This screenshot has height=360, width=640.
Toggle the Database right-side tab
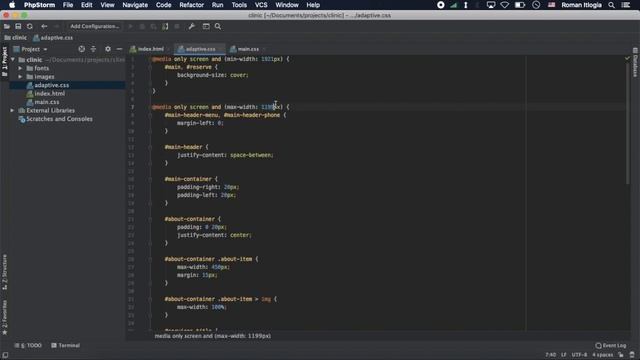pyautogui.click(x=636, y=62)
